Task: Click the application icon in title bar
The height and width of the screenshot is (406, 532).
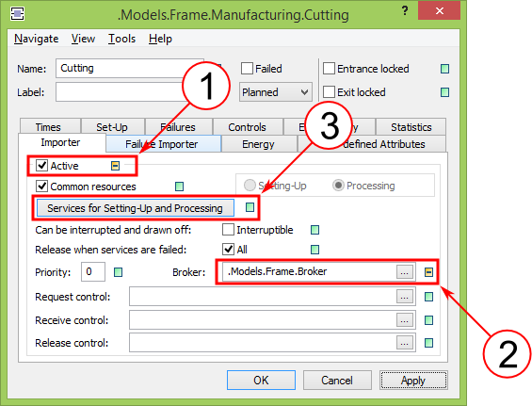Action: click(x=17, y=14)
